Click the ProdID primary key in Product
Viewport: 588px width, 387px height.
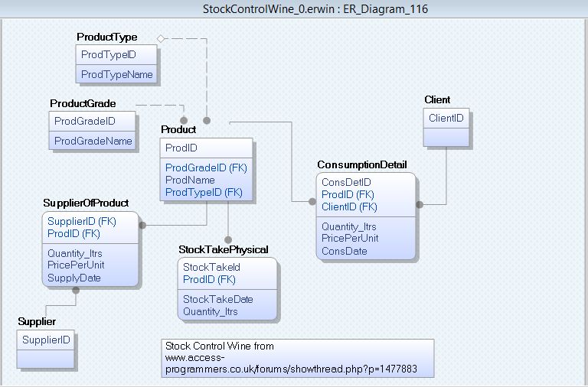[x=181, y=148]
